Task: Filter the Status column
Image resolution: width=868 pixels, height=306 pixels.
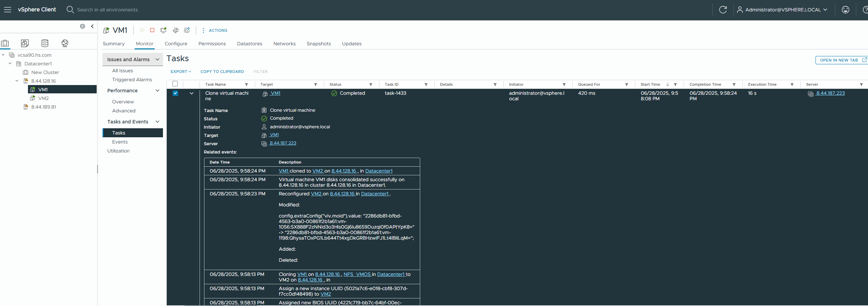Action: (371, 85)
